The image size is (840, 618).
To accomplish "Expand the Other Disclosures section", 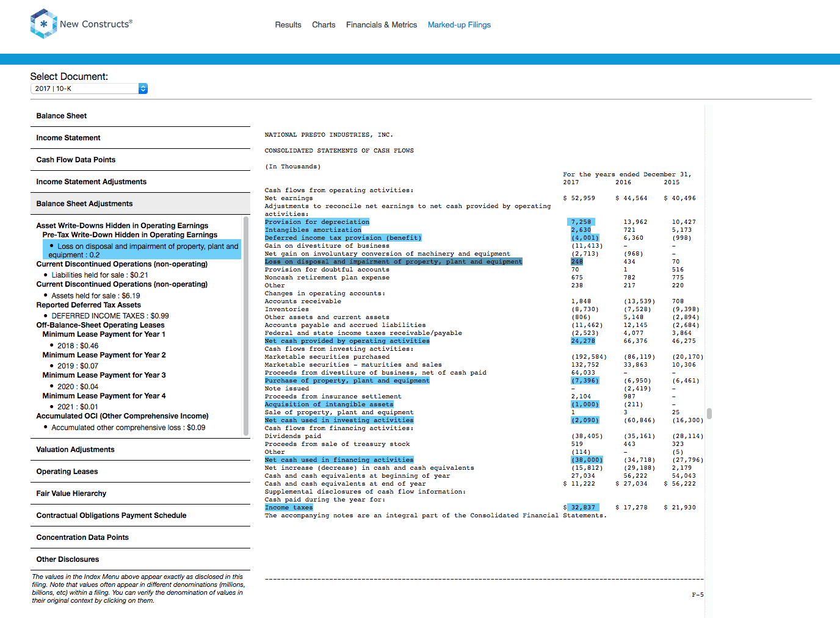I will (x=140, y=559).
